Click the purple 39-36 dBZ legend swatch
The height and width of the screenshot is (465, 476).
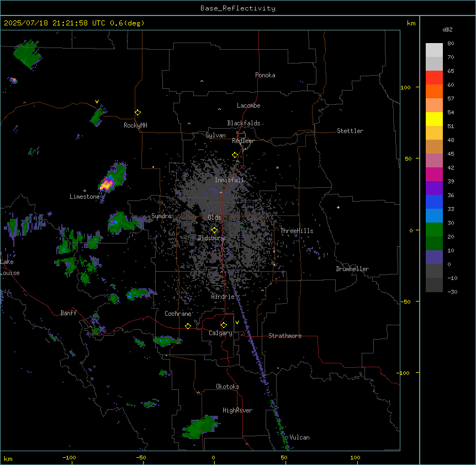[x=434, y=188]
